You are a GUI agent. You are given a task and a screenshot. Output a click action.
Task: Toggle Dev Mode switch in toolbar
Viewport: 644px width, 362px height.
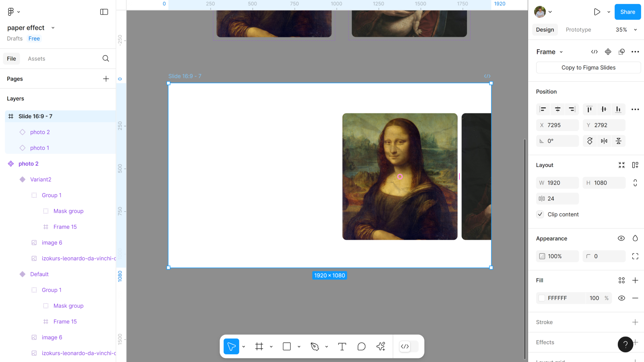(409, 346)
